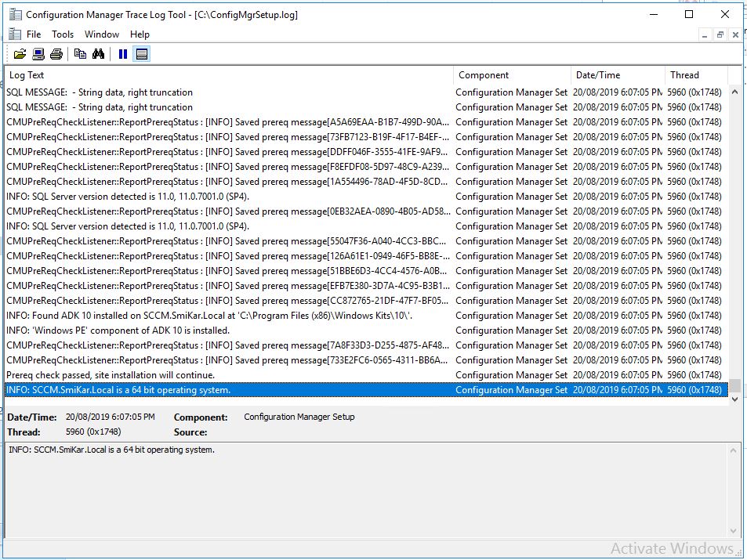
Task: Pause log monitoring with the pause icon
Action: click(123, 54)
